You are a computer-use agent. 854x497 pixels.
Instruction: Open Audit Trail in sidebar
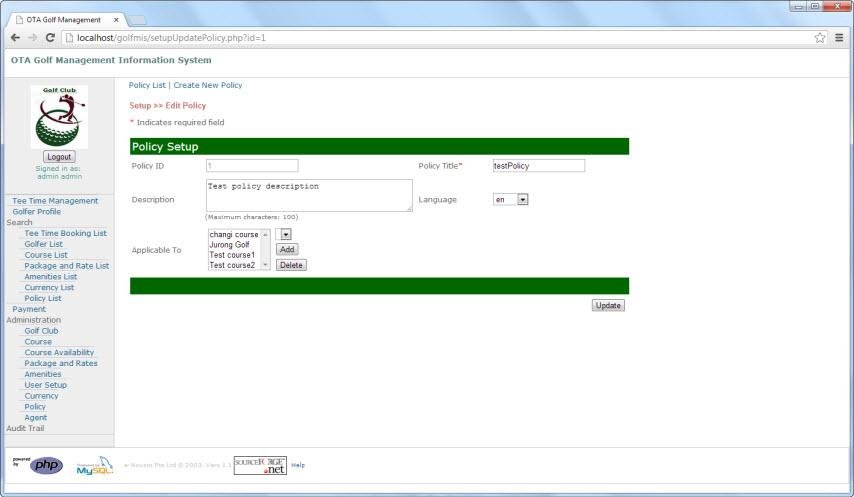point(25,428)
